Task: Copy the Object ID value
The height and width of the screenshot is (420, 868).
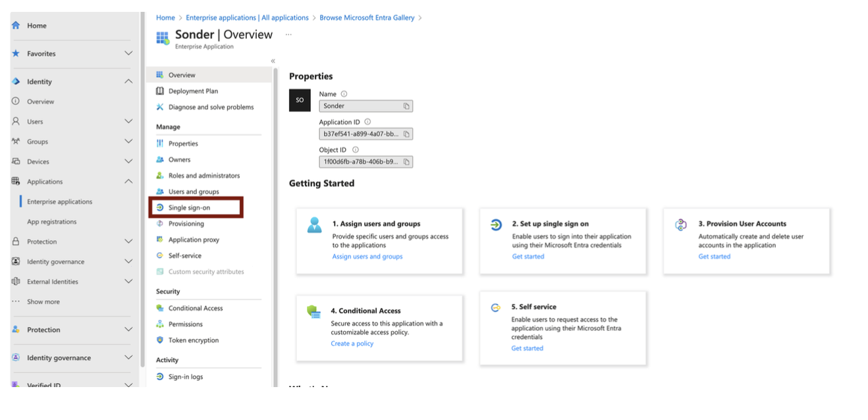Action: [x=406, y=162]
